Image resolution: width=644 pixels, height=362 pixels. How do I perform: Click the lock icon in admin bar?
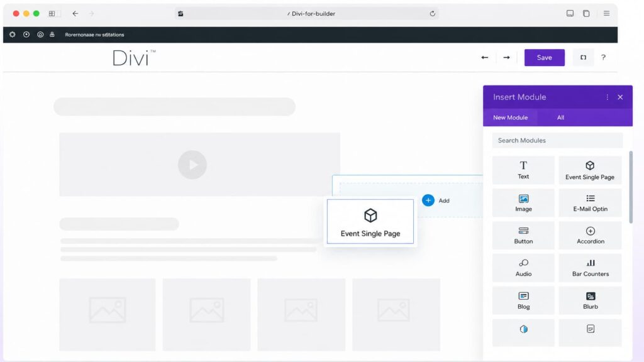point(52,35)
